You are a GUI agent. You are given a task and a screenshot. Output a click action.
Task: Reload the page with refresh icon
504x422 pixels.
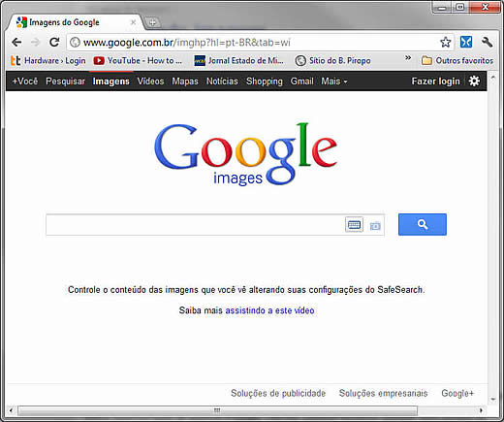(54, 42)
